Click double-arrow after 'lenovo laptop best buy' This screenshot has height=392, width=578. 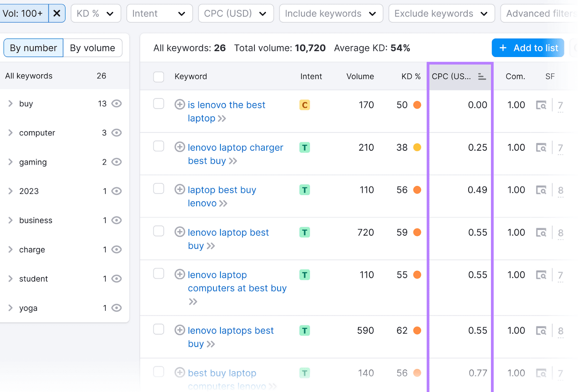pyautogui.click(x=211, y=246)
